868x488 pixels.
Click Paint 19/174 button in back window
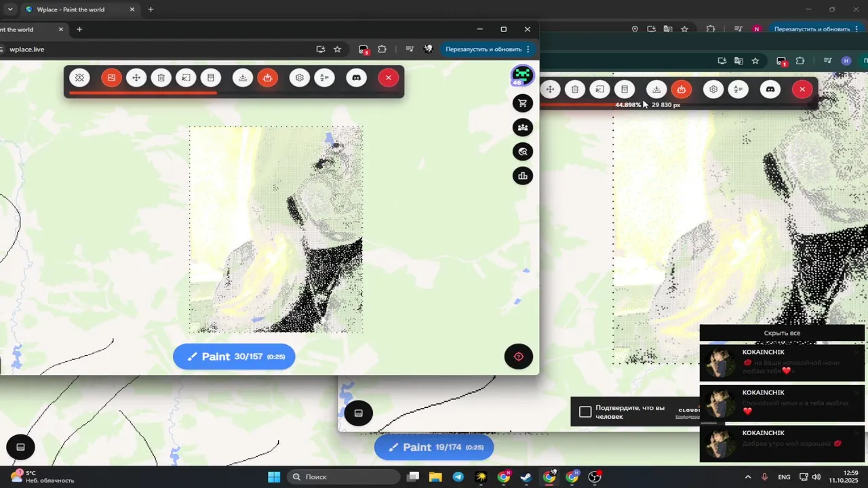(434, 447)
